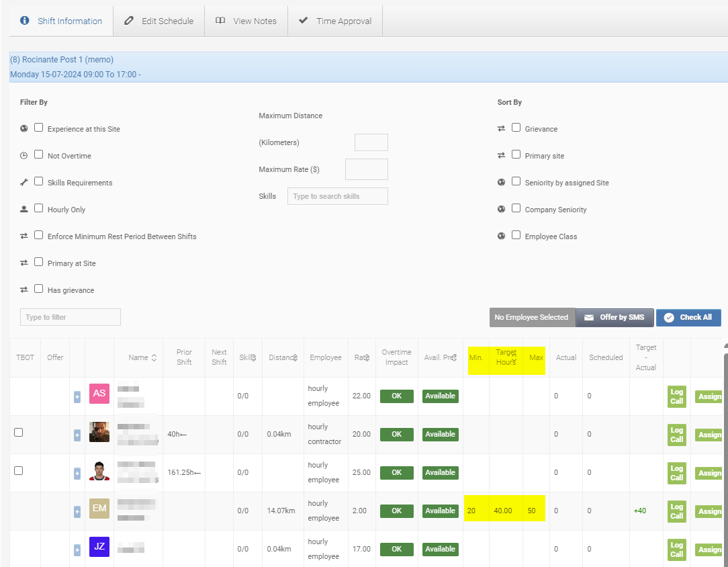Click the Name column sort arrows
The width and height of the screenshot is (728, 567).
(x=152, y=357)
